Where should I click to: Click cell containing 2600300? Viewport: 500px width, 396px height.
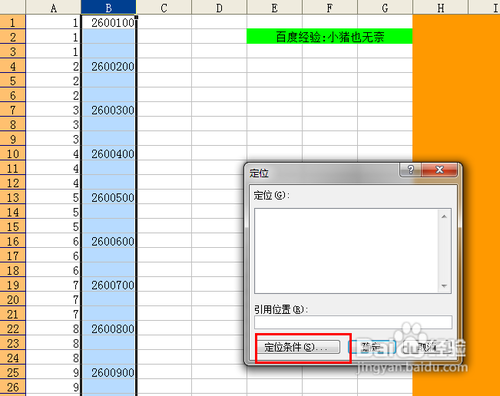coord(108,110)
